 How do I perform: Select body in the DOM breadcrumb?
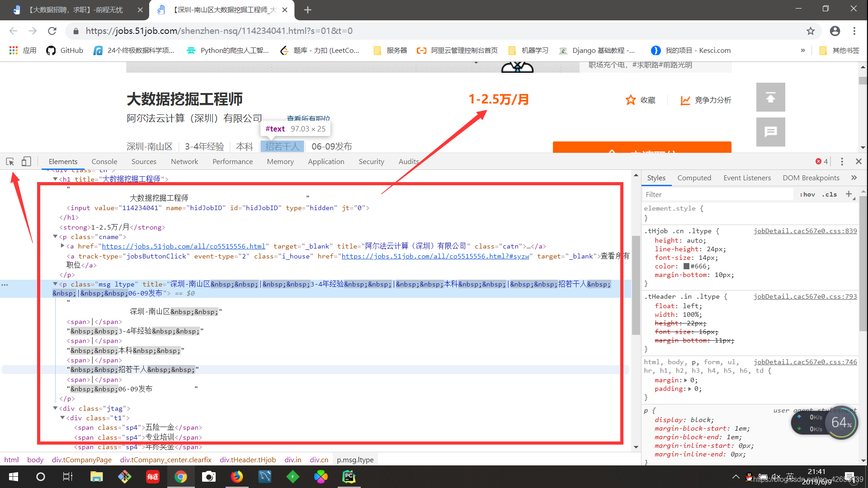pyautogui.click(x=35, y=460)
